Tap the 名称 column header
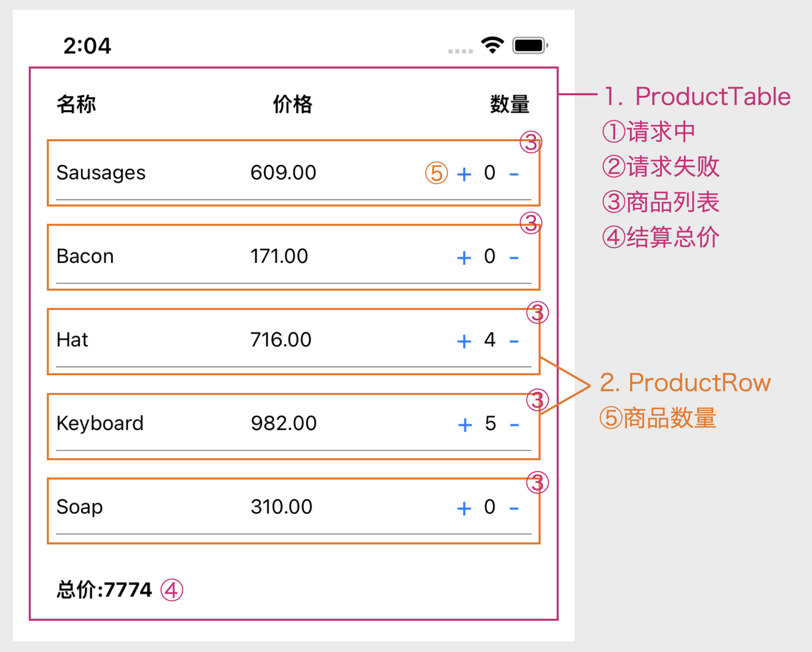812x652 pixels. pyautogui.click(x=77, y=104)
